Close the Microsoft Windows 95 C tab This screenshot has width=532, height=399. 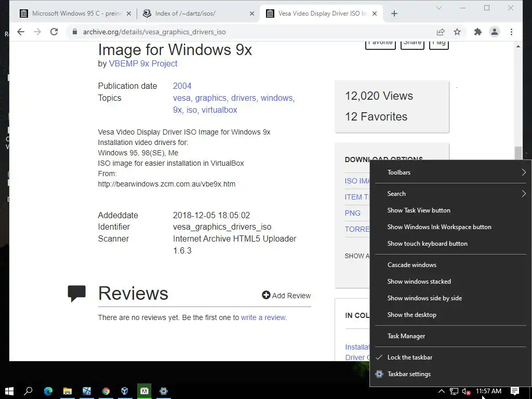[x=129, y=14]
